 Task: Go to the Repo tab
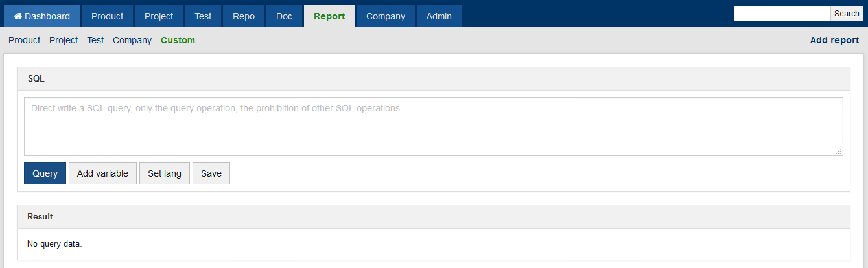244,16
